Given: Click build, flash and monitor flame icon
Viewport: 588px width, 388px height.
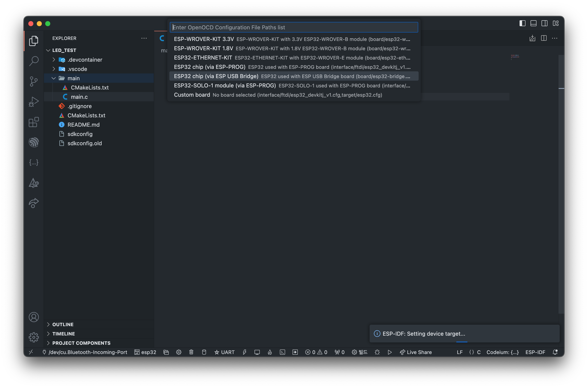Looking at the screenshot, I should click(270, 352).
